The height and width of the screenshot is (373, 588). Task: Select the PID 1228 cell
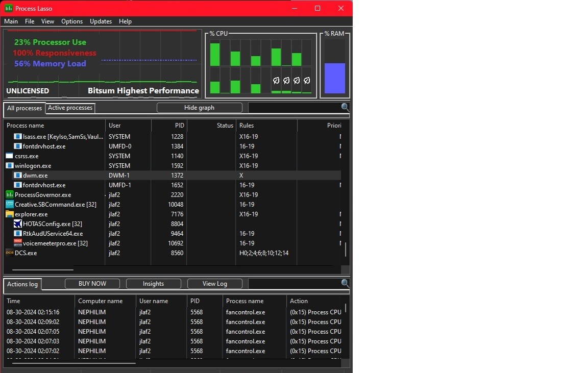point(177,136)
